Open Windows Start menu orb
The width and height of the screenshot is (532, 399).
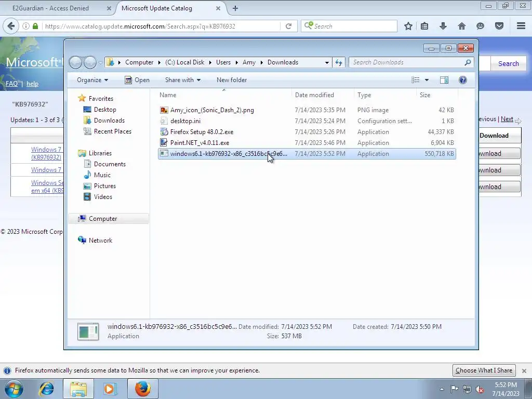click(x=14, y=389)
